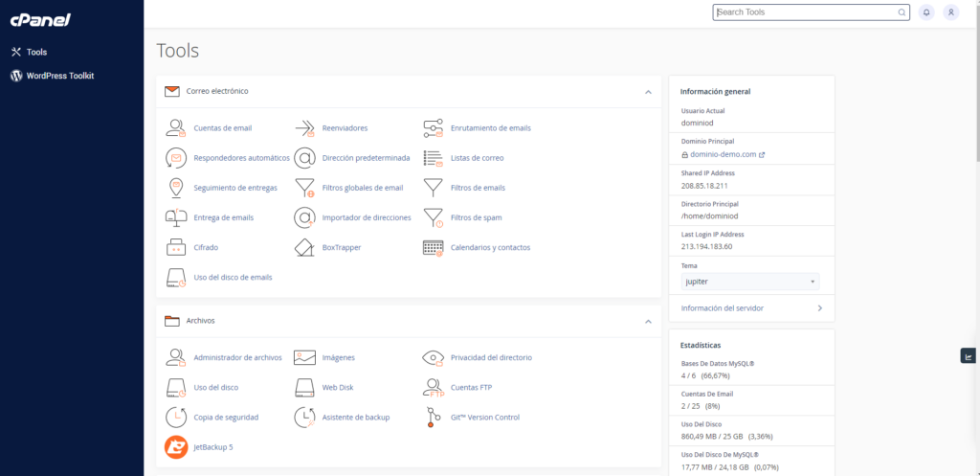
Task: Click the Calendarios y contactos icon
Action: (x=434, y=247)
